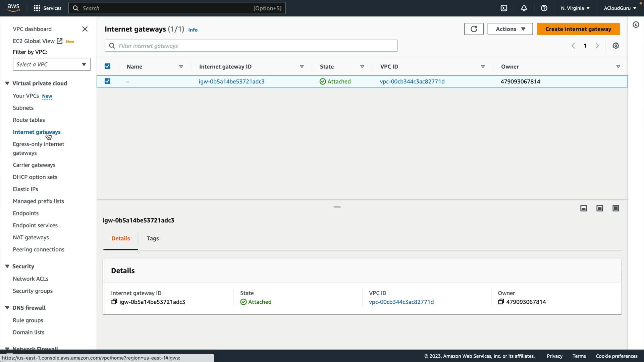This screenshot has width=644, height=362.
Task: Open vpc-00cb344c3ac82771d link in table row
Action: click(x=412, y=81)
